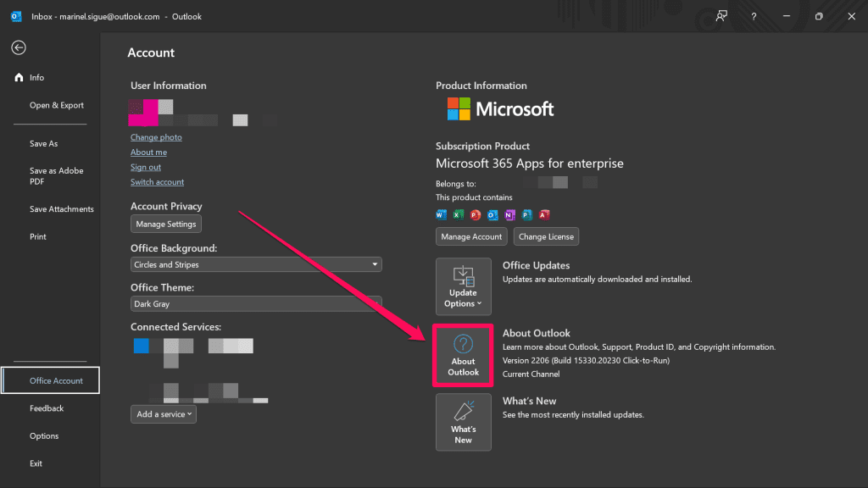Click the Outlook logo in the title bar

15,16
